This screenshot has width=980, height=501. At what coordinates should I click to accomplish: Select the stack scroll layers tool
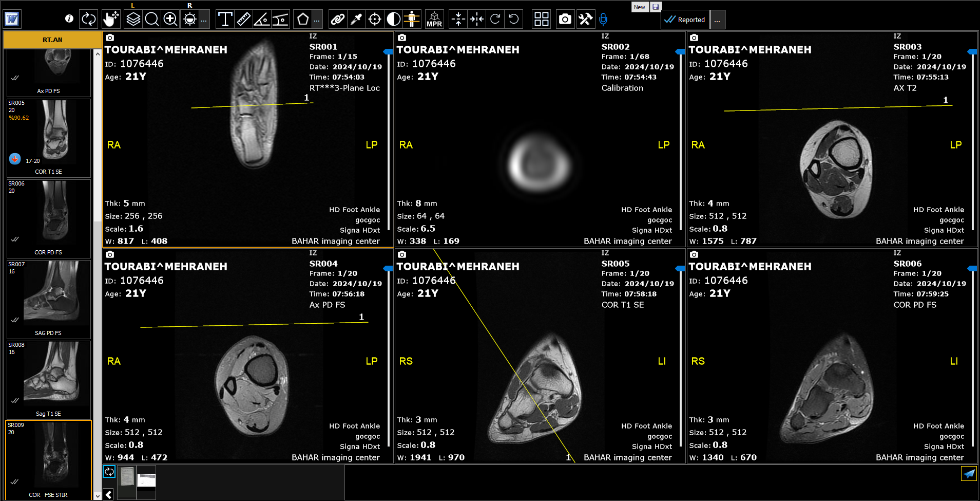133,20
